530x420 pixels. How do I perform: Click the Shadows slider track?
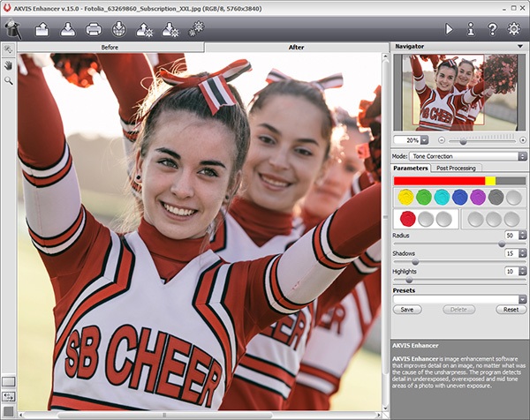click(459, 262)
